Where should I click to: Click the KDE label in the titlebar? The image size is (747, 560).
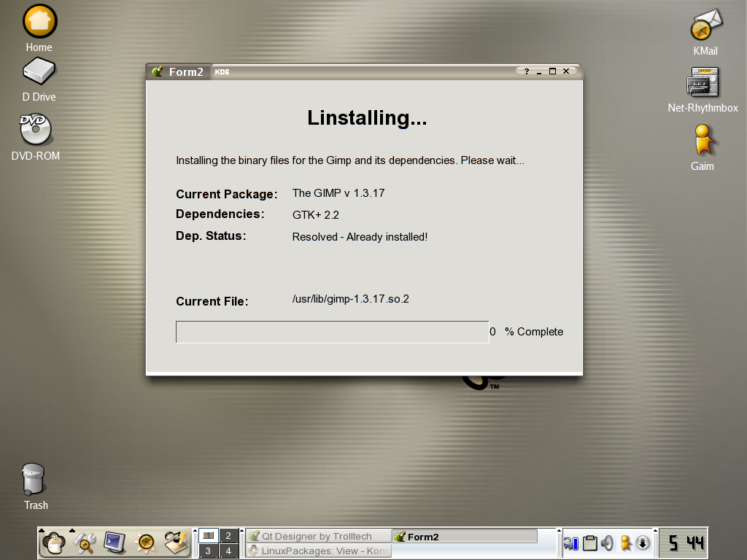coord(222,72)
